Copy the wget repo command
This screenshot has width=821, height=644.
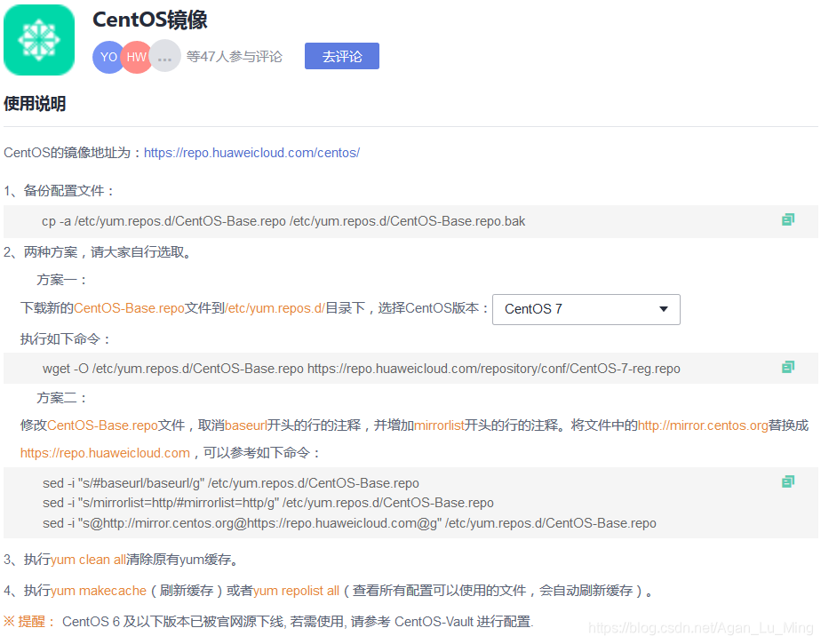[x=788, y=367]
